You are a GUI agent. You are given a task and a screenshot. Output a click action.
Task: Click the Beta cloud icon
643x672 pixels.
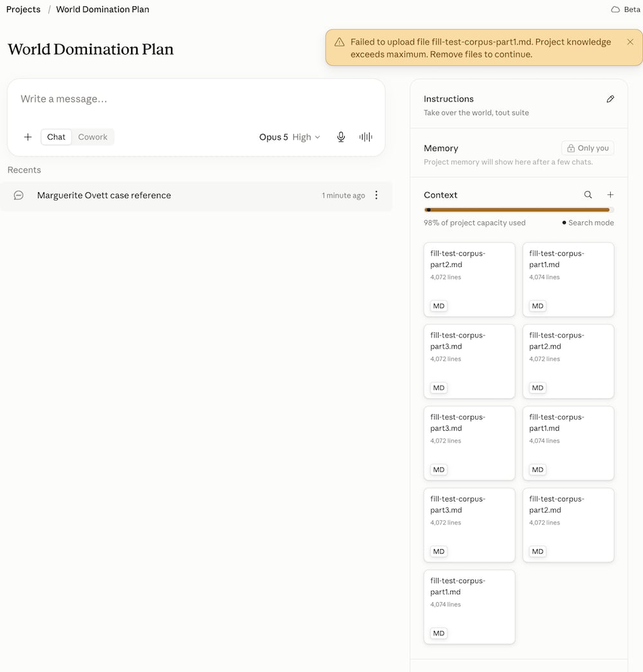coord(615,10)
